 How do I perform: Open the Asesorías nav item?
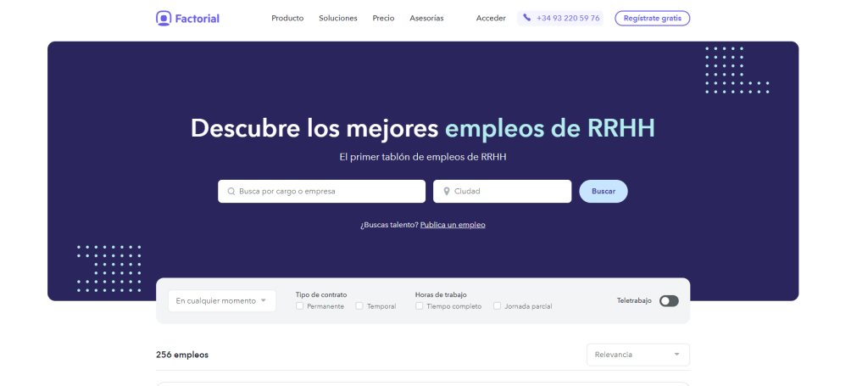[426, 18]
